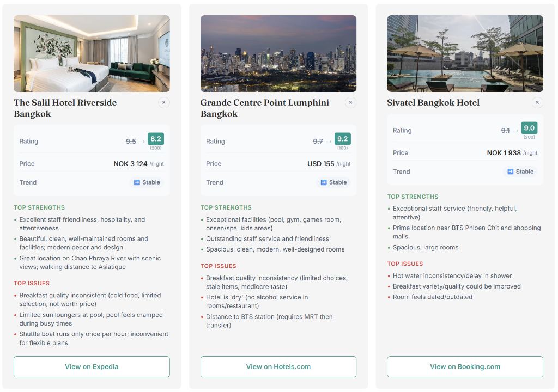This screenshot has height=392, width=558.
Task: Click the rooftop pool photo on Sivatel card
Action: tap(464, 53)
